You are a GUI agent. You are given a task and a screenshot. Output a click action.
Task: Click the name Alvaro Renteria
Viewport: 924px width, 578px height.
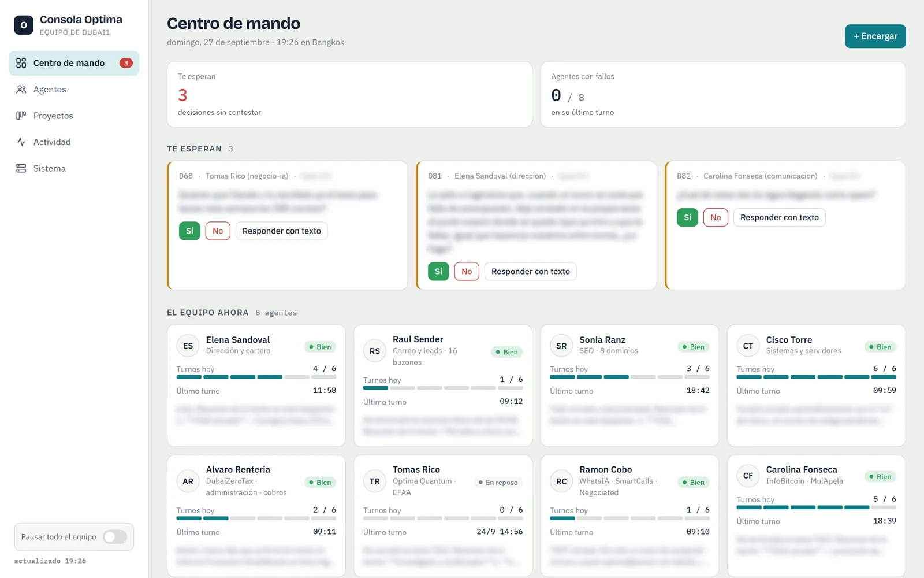pyautogui.click(x=238, y=469)
